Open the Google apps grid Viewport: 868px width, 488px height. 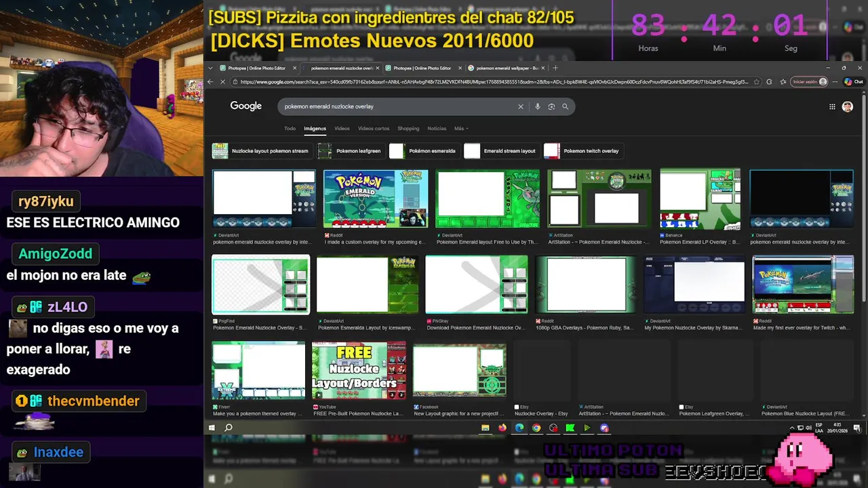coord(832,106)
